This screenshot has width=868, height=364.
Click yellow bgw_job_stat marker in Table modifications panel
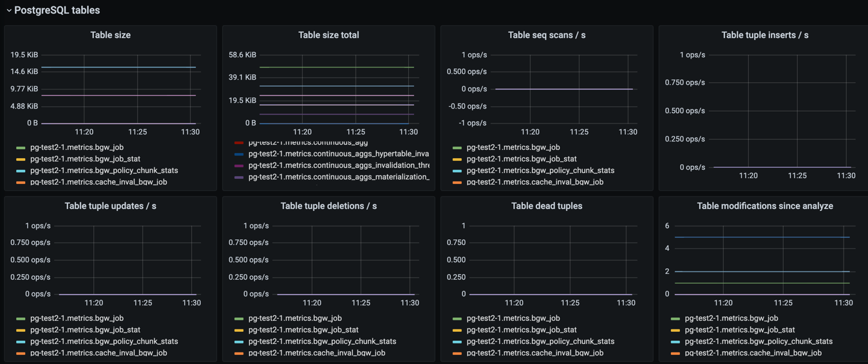[x=675, y=331]
